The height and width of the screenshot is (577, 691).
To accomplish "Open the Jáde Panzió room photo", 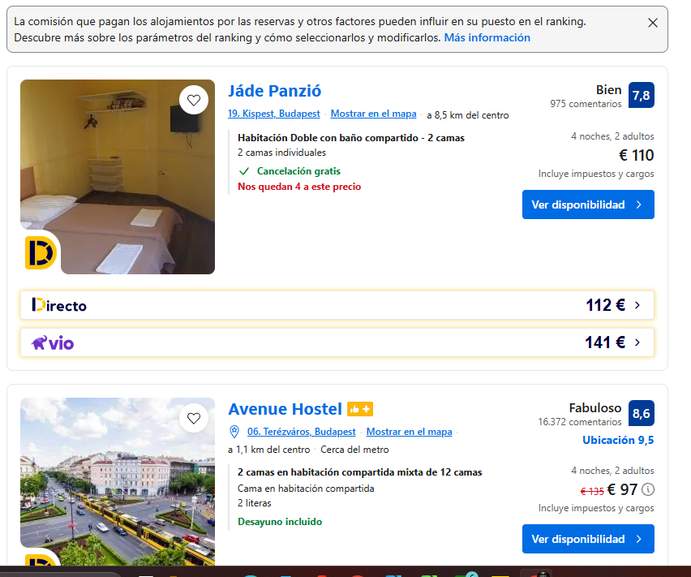I will pyautogui.click(x=117, y=177).
